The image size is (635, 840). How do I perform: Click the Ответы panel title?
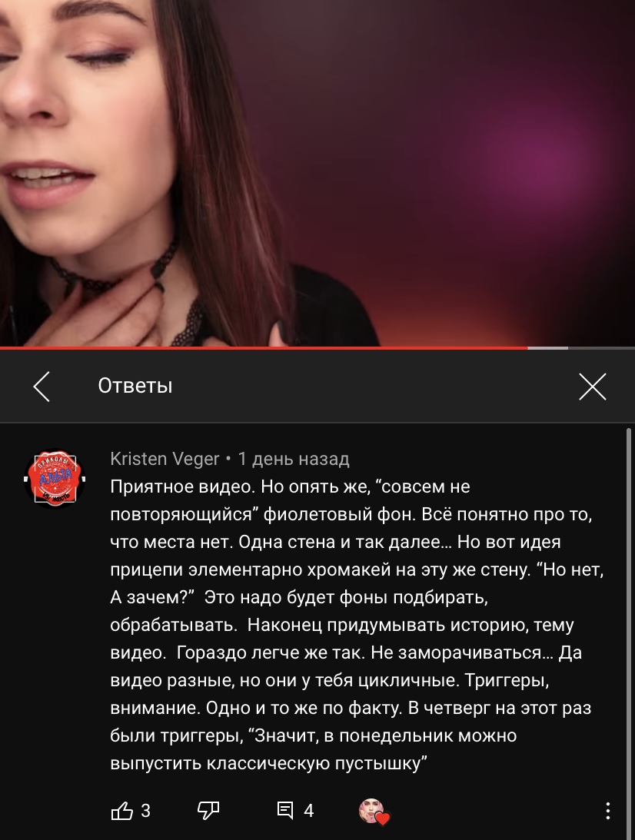pos(135,386)
